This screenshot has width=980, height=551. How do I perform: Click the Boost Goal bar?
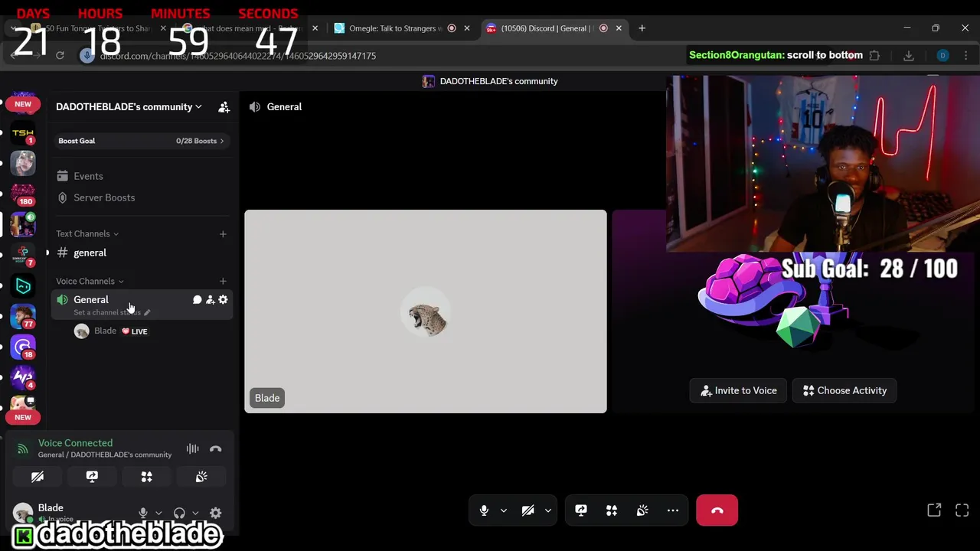(142, 141)
